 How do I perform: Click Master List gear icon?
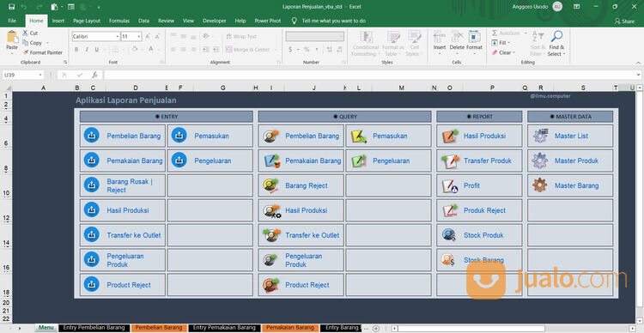click(x=540, y=136)
